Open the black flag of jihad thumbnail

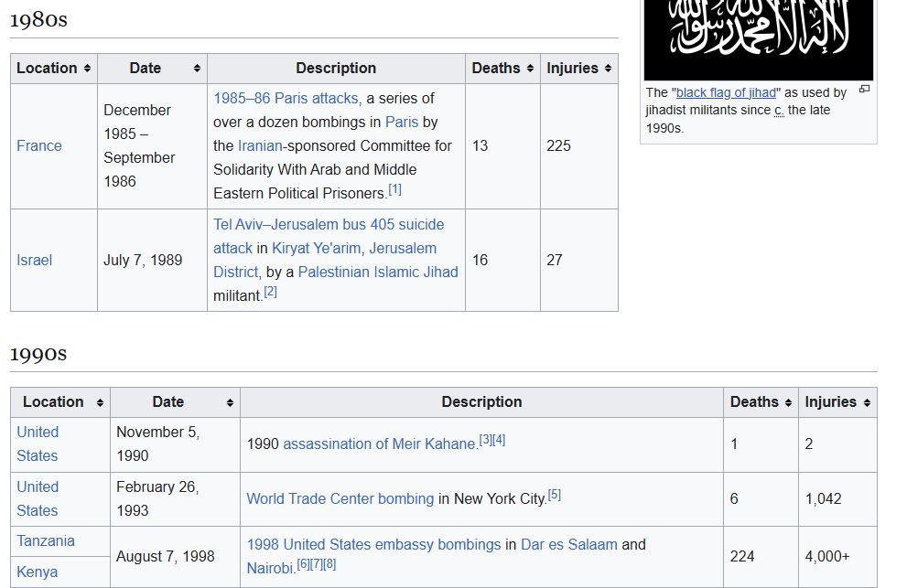(759, 40)
